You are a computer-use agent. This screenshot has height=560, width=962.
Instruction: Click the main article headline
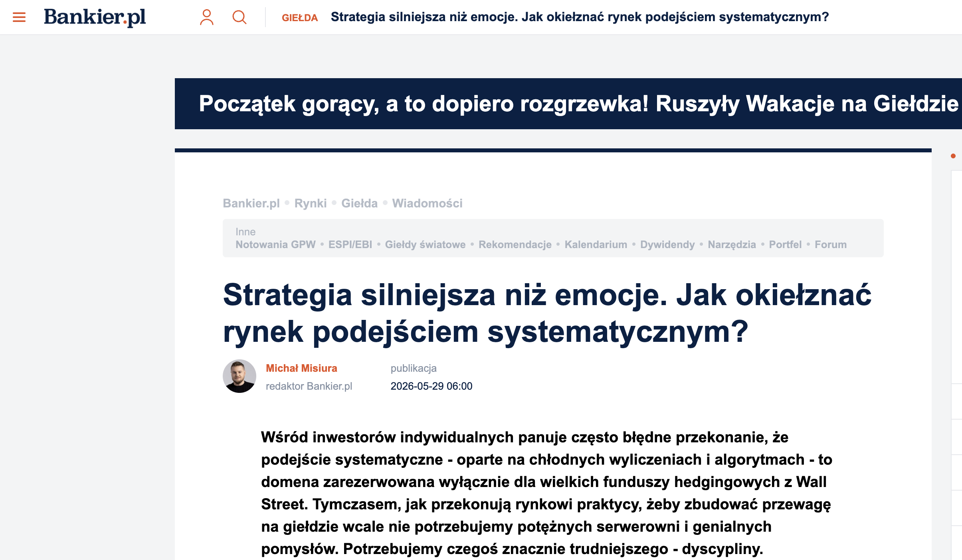pos(547,313)
